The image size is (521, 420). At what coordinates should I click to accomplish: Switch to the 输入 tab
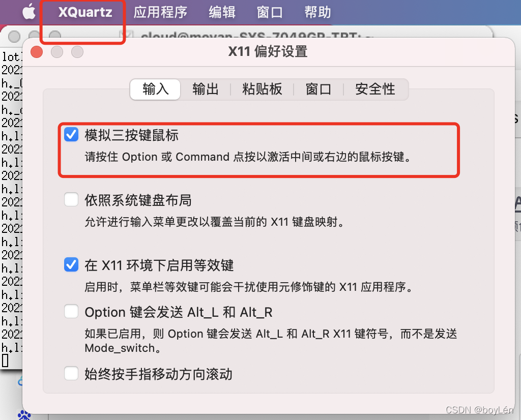click(x=156, y=89)
